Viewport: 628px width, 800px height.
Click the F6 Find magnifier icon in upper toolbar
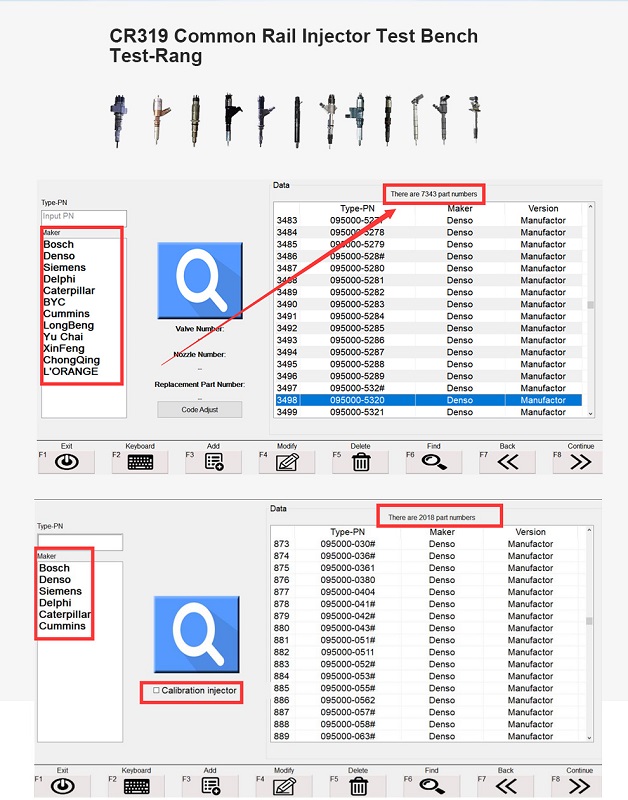click(x=434, y=462)
